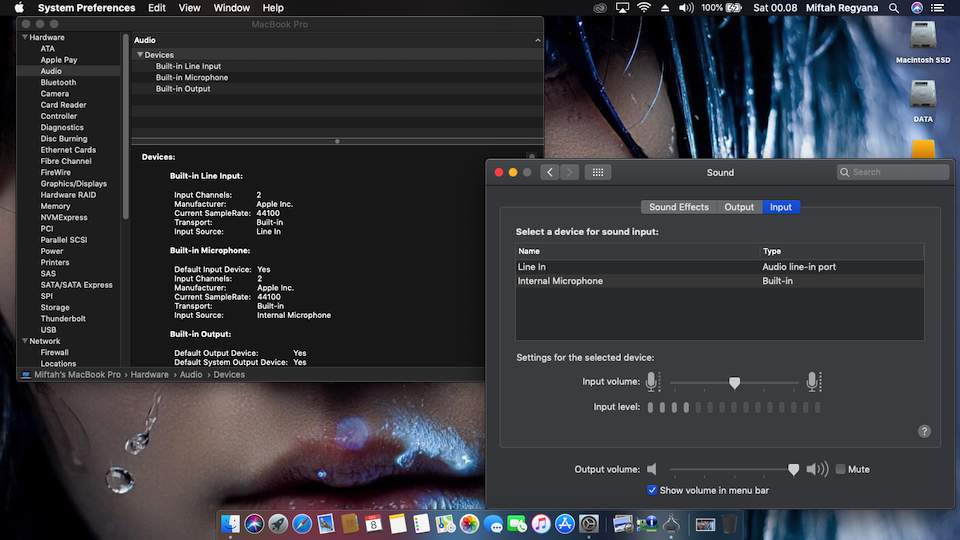This screenshot has height=540, width=960.
Task: Click the Wi-Fi icon in the menu bar
Action: pos(644,8)
